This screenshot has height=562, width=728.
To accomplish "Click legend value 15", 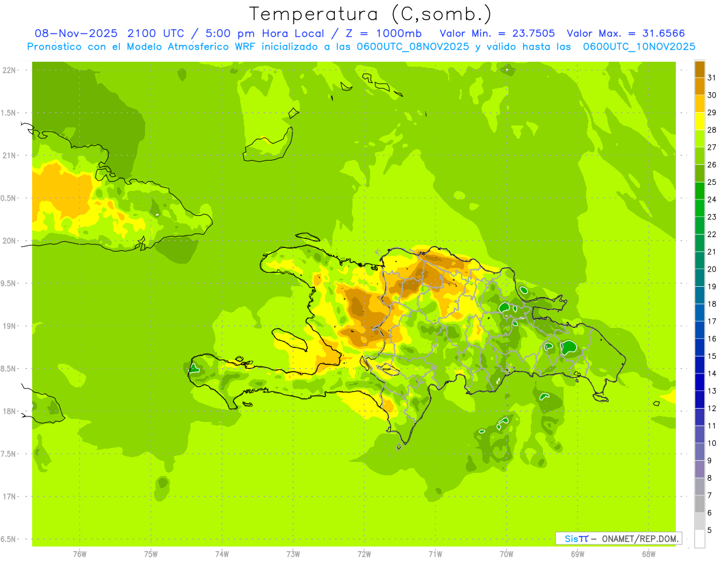I will (x=712, y=356).
